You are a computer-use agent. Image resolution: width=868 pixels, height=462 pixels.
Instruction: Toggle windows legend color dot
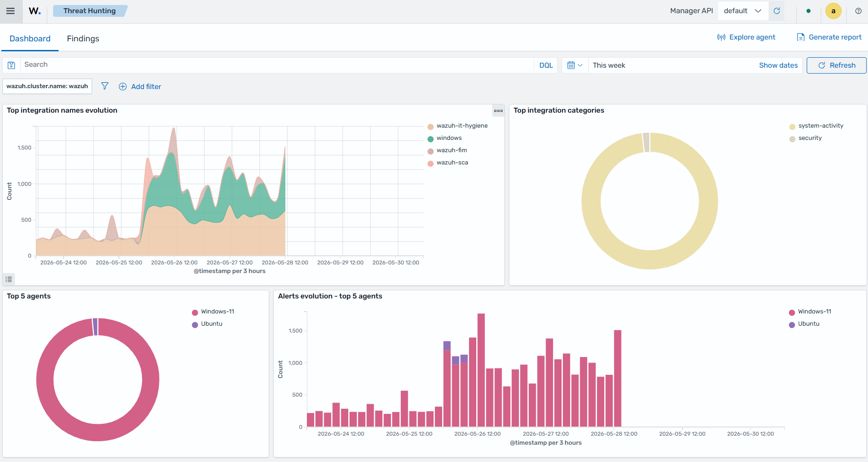tap(430, 139)
